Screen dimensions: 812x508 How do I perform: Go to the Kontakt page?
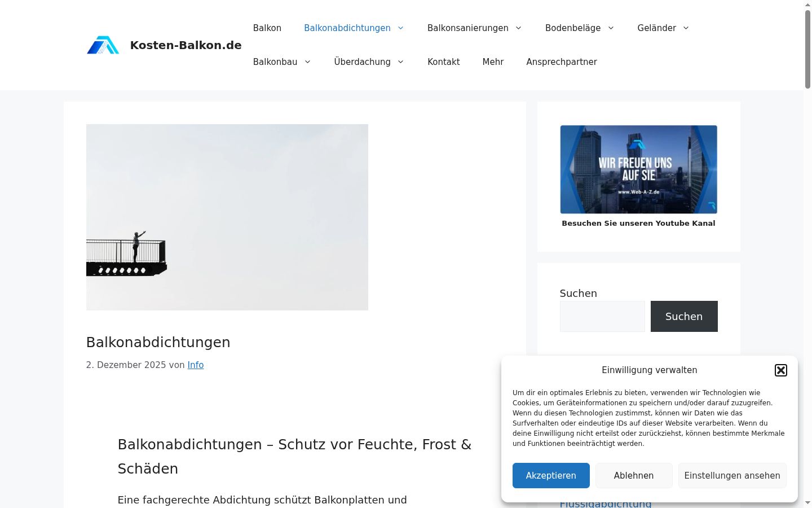tap(444, 62)
